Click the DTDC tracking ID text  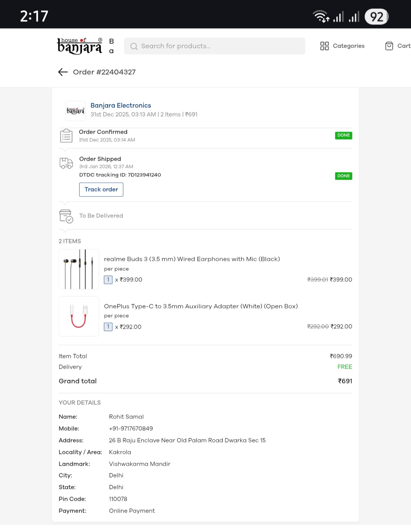120,175
